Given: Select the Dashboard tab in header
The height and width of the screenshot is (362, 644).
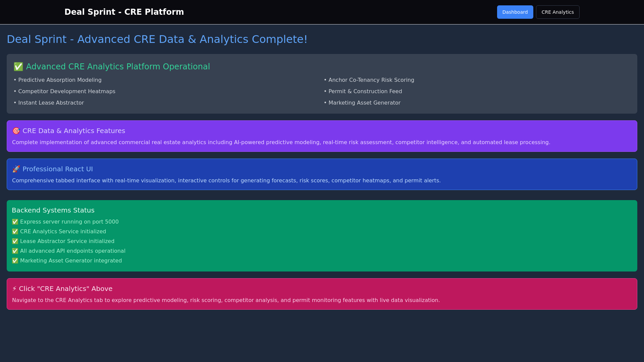Looking at the screenshot, I should (515, 12).
